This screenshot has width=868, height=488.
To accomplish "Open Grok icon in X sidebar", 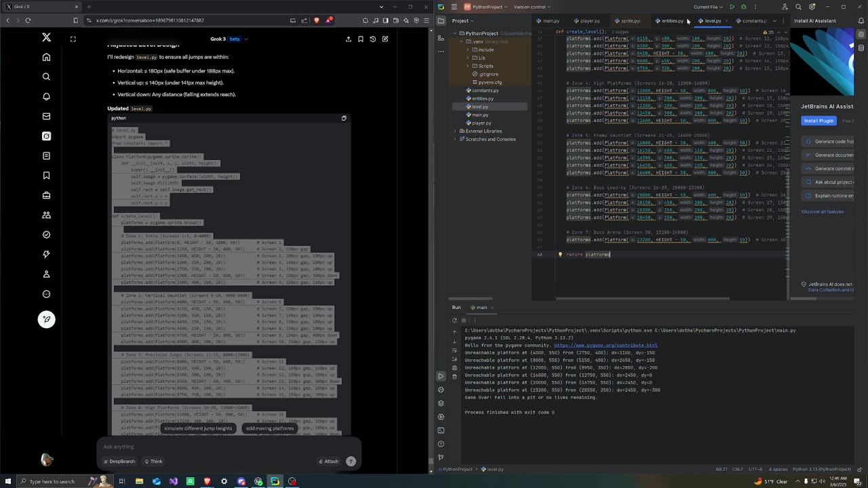I will (x=46, y=136).
